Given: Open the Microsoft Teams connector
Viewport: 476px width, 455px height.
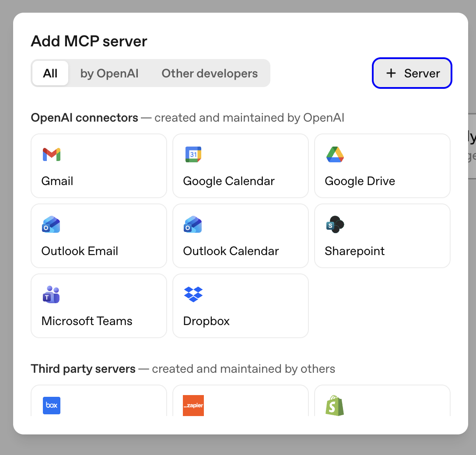Looking at the screenshot, I should 98,306.
